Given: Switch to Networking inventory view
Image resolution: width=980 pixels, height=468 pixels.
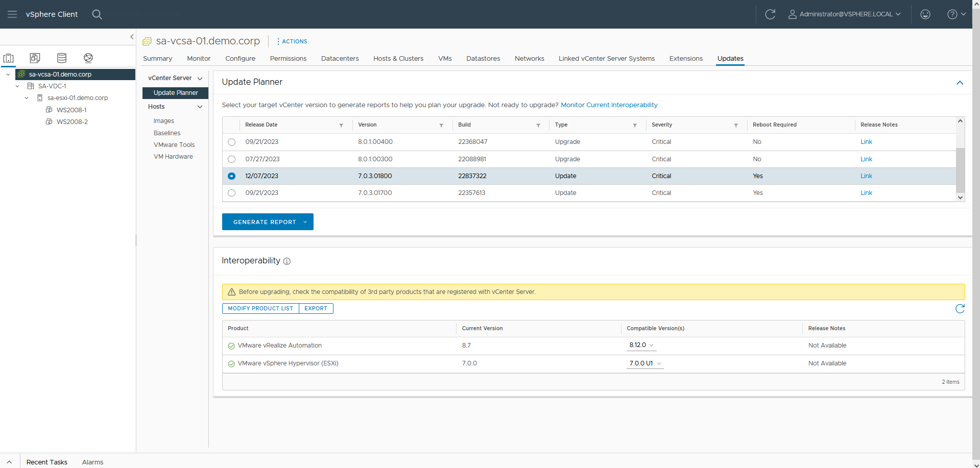Looking at the screenshot, I should [x=88, y=58].
